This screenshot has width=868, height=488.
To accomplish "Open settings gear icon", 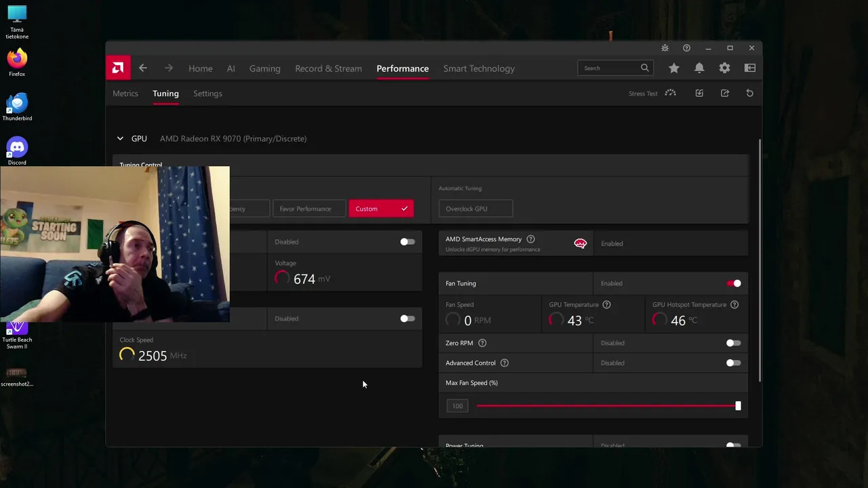I will pos(725,68).
